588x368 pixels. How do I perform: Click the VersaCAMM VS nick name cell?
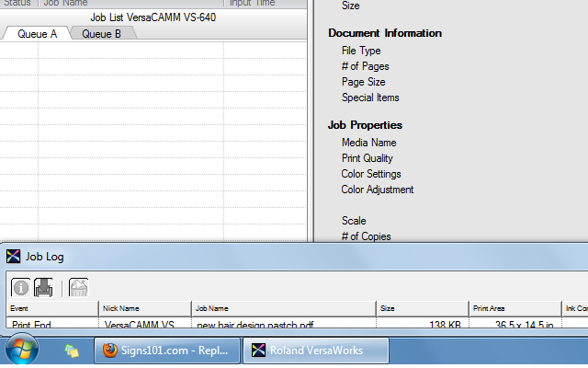pyautogui.click(x=139, y=325)
